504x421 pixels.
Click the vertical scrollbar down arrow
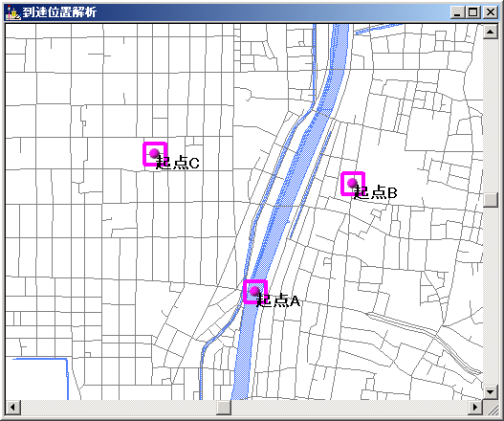click(x=491, y=392)
